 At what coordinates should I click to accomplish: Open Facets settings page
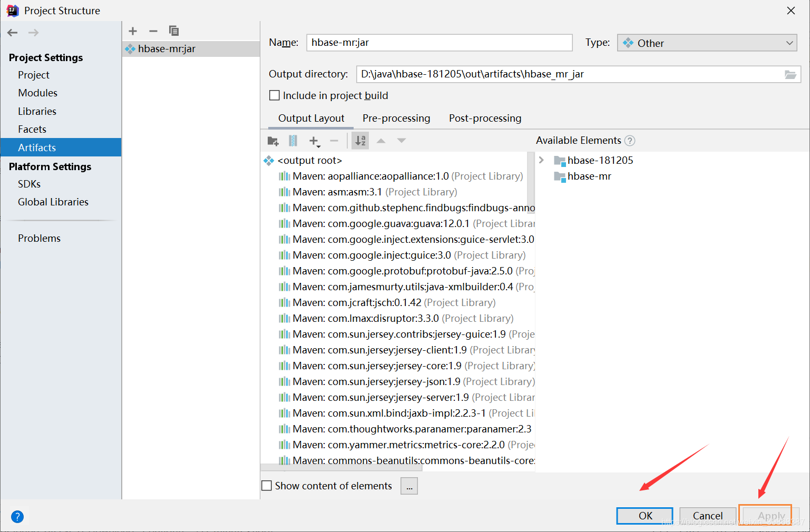pyautogui.click(x=32, y=129)
